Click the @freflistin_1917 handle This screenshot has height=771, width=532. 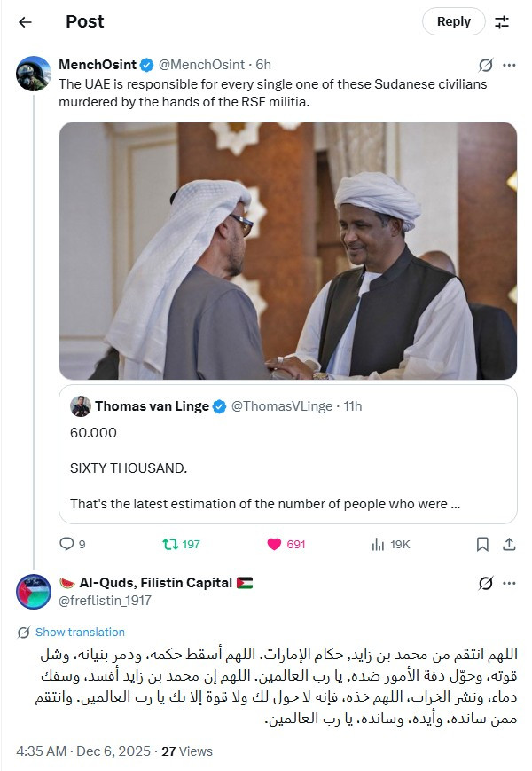(105, 601)
